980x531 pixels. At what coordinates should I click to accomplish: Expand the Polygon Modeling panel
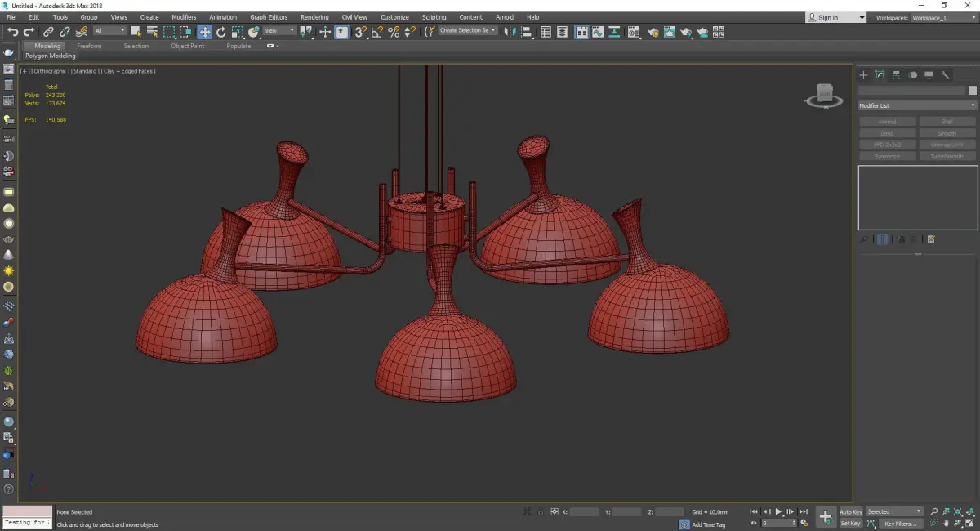[x=50, y=56]
